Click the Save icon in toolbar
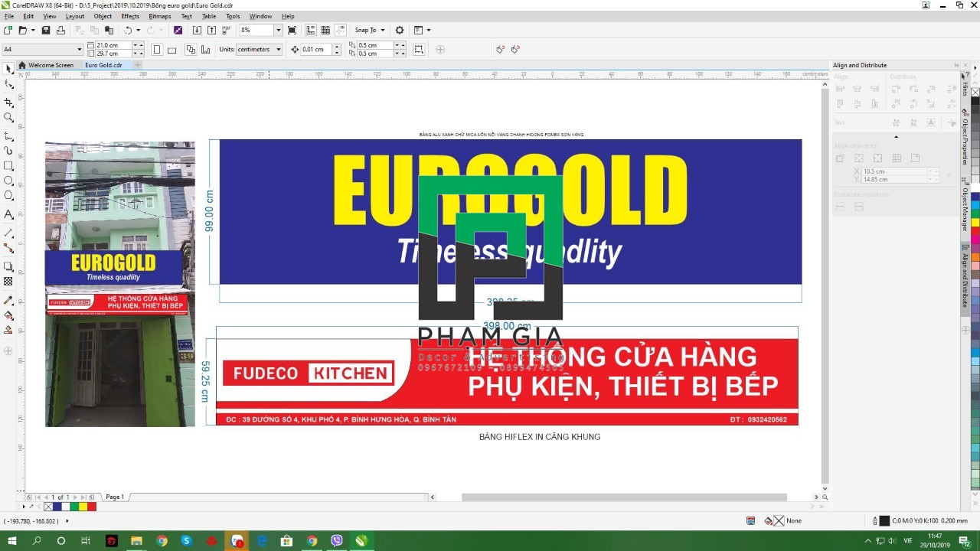 [x=45, y=30]
